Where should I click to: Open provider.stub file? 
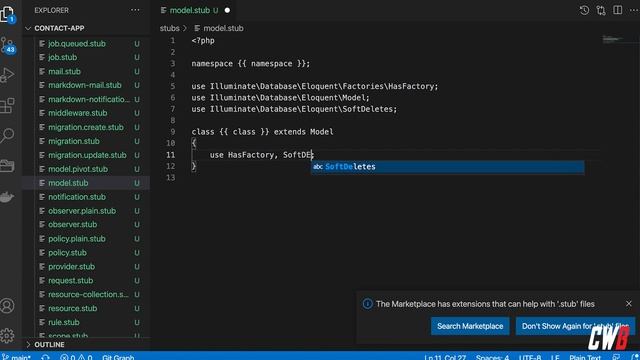71,267
